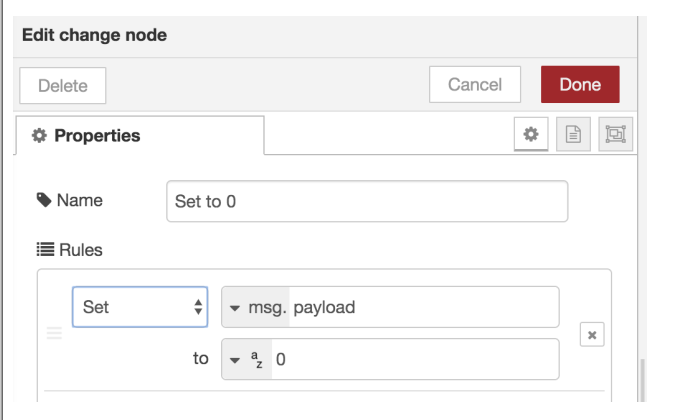Expand the 'to' value type dropdown arrow
Viewport: 677px width, 420px height.
pyautogui.click(x=235, y=359)
